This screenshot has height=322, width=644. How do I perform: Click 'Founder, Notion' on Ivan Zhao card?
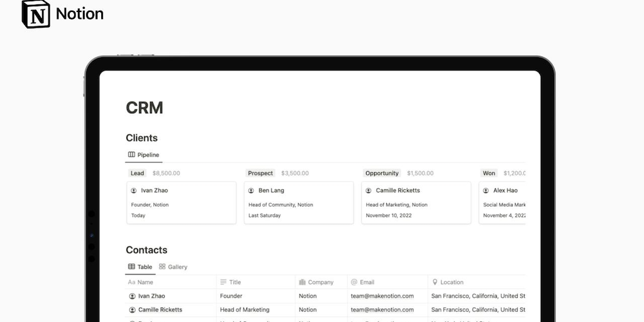[150, 204]
